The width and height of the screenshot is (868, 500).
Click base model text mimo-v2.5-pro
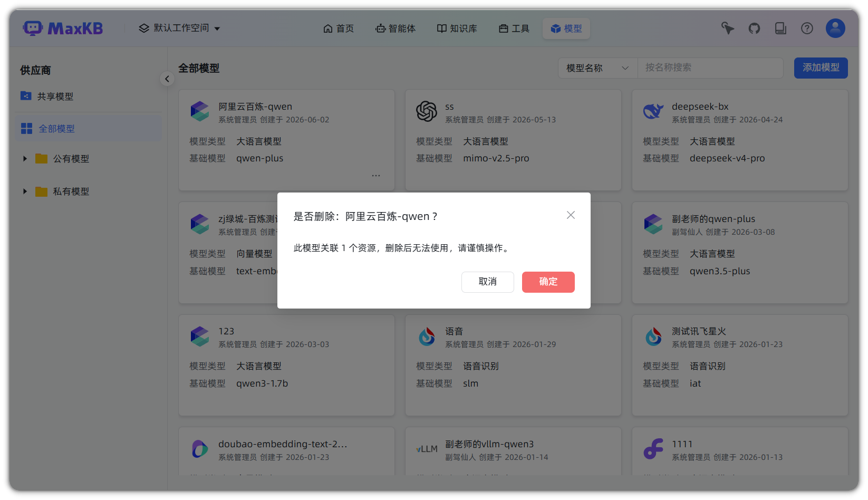(x=496, y=158)
